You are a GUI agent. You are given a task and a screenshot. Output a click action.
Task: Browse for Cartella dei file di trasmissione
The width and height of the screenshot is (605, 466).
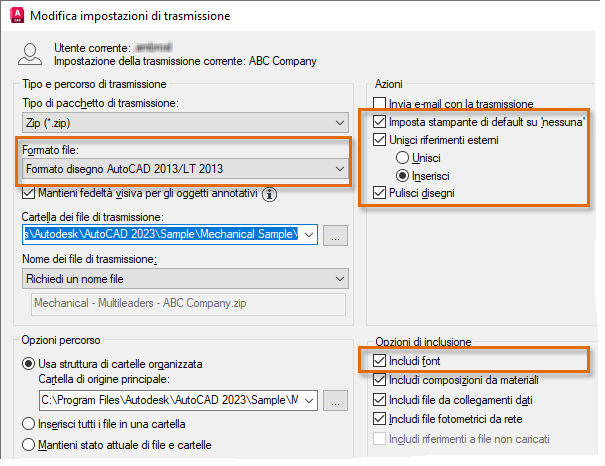tap(336, 236)
